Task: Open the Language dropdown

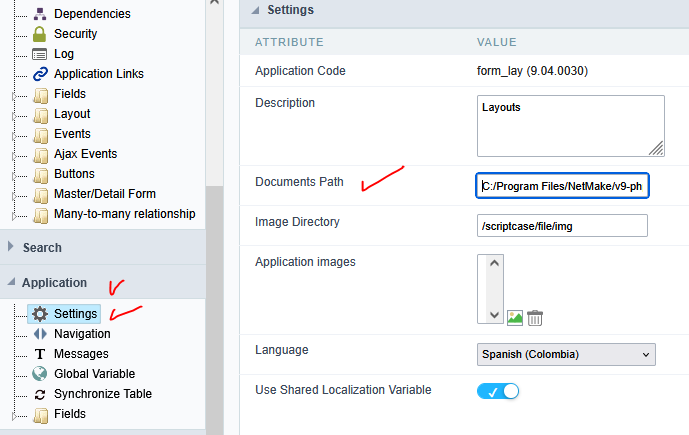Action: 565,354
